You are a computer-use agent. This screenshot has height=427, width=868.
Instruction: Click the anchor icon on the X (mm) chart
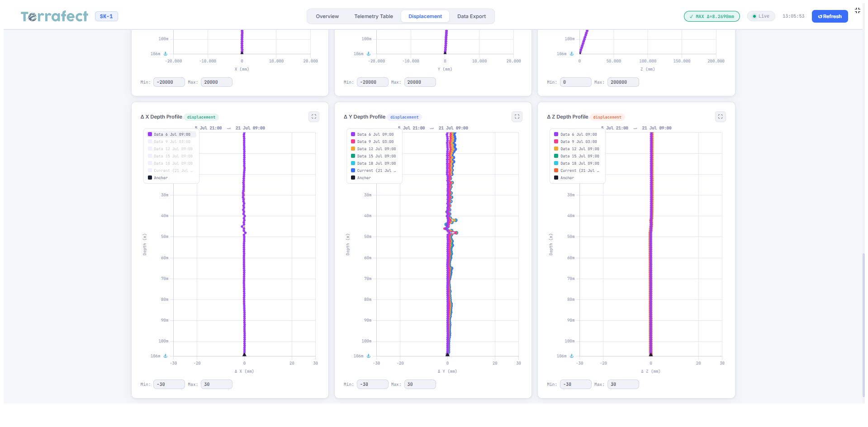166,54
